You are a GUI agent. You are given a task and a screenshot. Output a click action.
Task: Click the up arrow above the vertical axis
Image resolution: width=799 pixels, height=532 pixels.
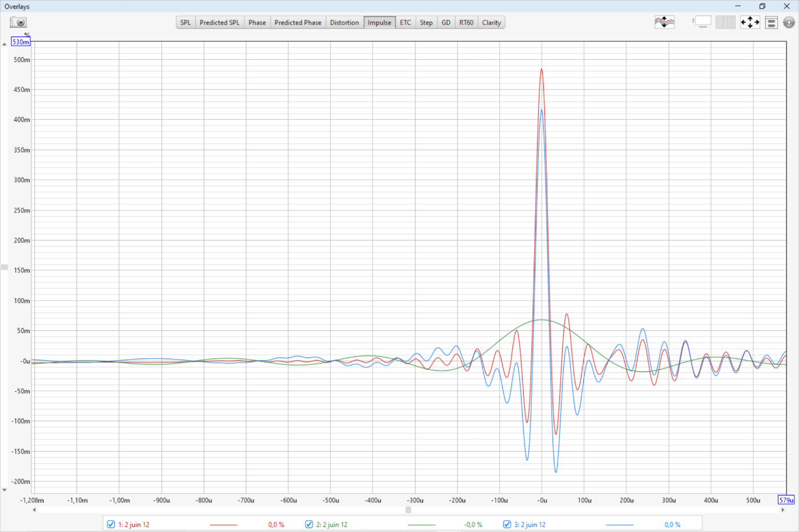(5, 44)
